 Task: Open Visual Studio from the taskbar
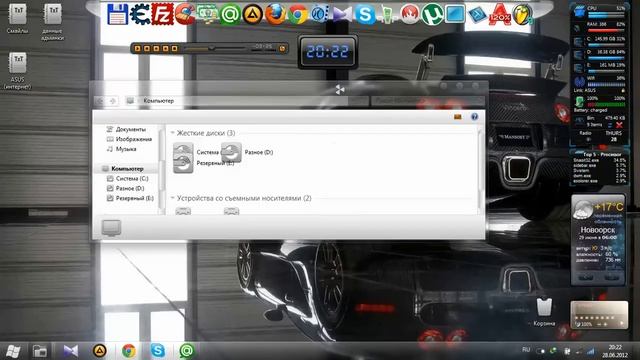point(70,351)
